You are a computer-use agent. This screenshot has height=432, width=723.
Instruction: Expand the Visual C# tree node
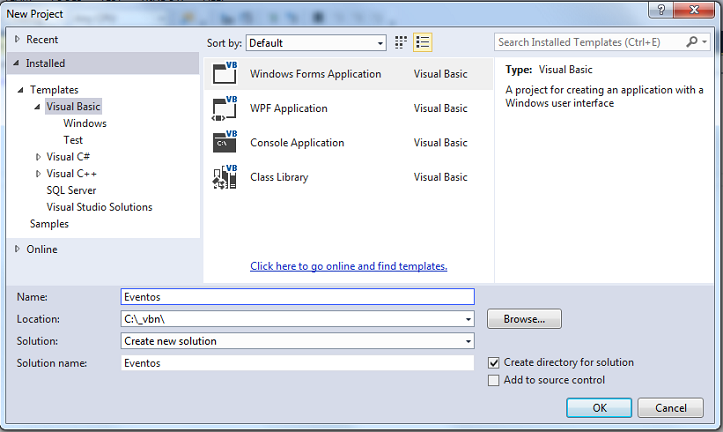(38, 157)
